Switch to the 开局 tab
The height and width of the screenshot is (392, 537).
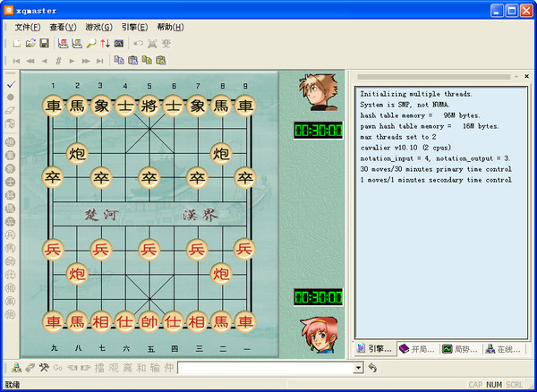417,349
